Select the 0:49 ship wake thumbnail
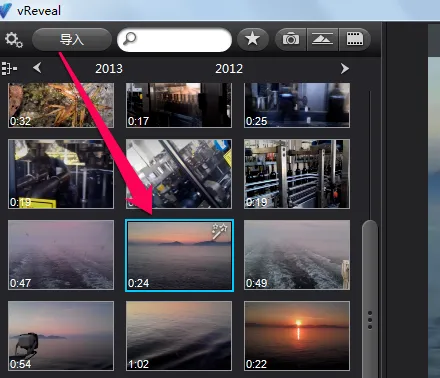Image resolution: width=440 pixels, height=378 pixels. 297,255
